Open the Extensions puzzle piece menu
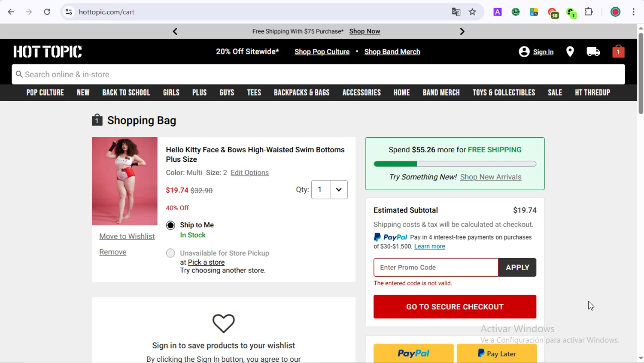The height and width of the screenshot is (363, 644). (589, 12)
